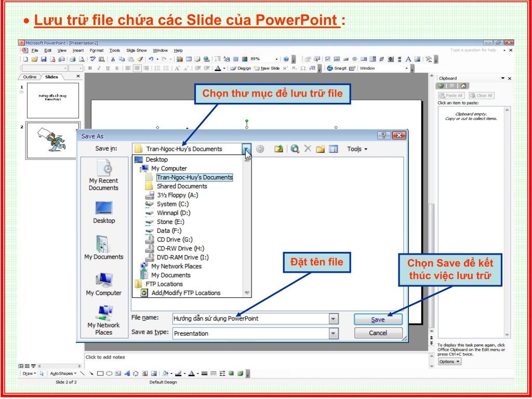The image size is (532, 399).
Task: Open the Zoom 89% dropdown
Action: click(x=276, y=59)
